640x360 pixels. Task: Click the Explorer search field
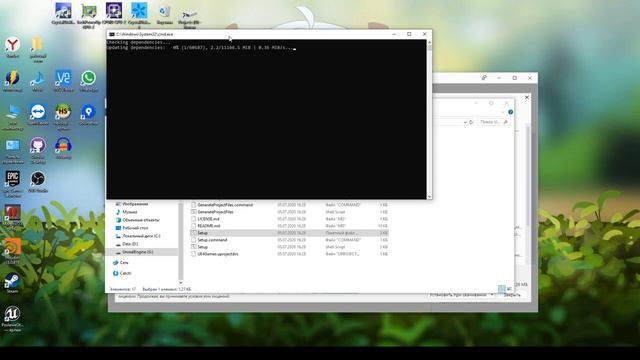[493, 122]
